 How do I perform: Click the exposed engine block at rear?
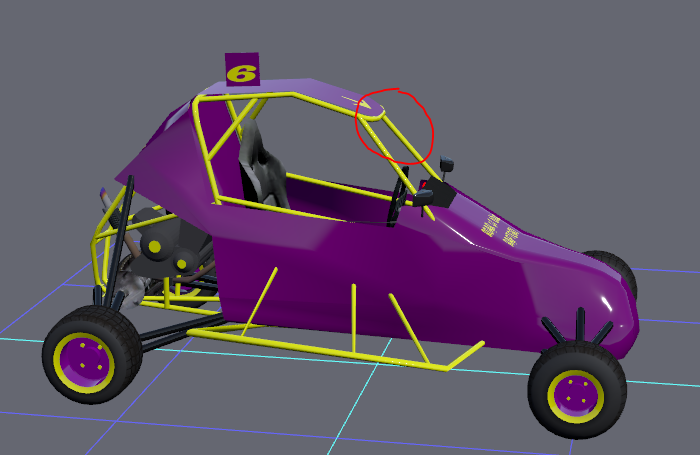pos(170,246)
